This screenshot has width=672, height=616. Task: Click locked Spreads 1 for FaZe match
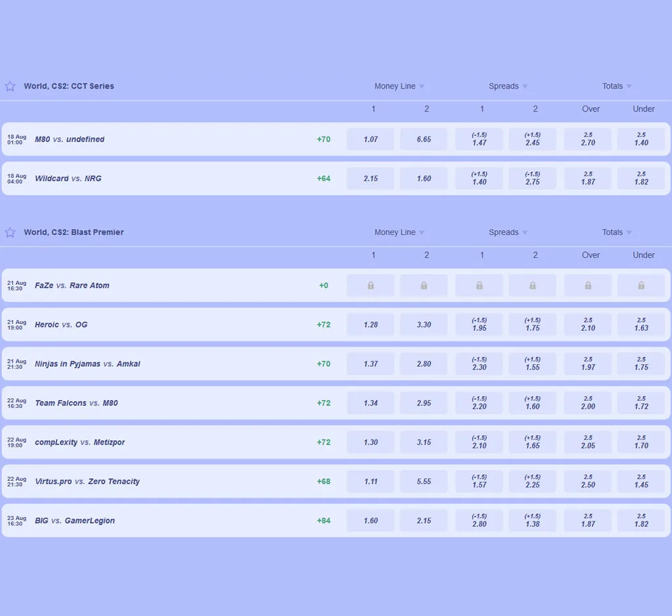pyautogui.click(x=479, y=285)
